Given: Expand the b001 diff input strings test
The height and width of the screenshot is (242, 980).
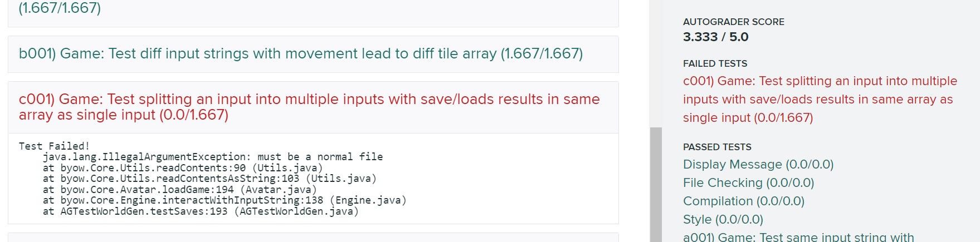Looking at the screenshot, I should [x=301, y=54].
